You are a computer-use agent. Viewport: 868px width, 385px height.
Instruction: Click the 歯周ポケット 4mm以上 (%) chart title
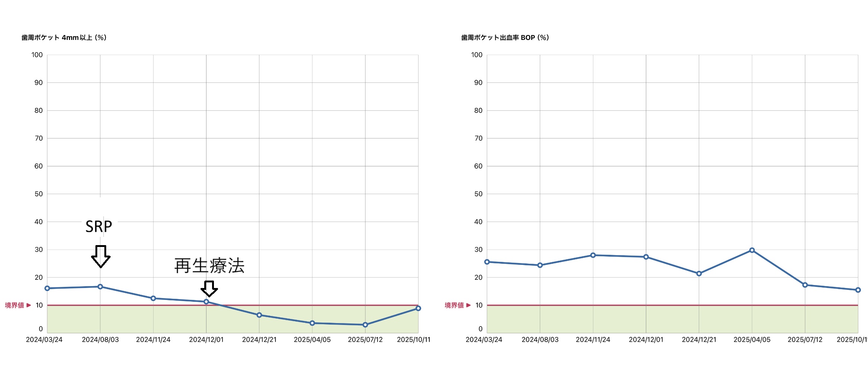(x=64, y=38)
